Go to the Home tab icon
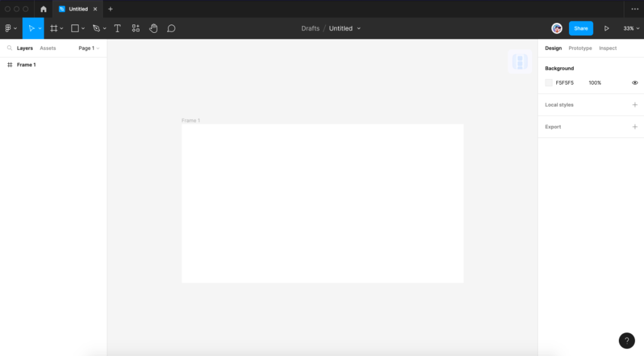Screen dimensions: 644x356 pos(44,9)
